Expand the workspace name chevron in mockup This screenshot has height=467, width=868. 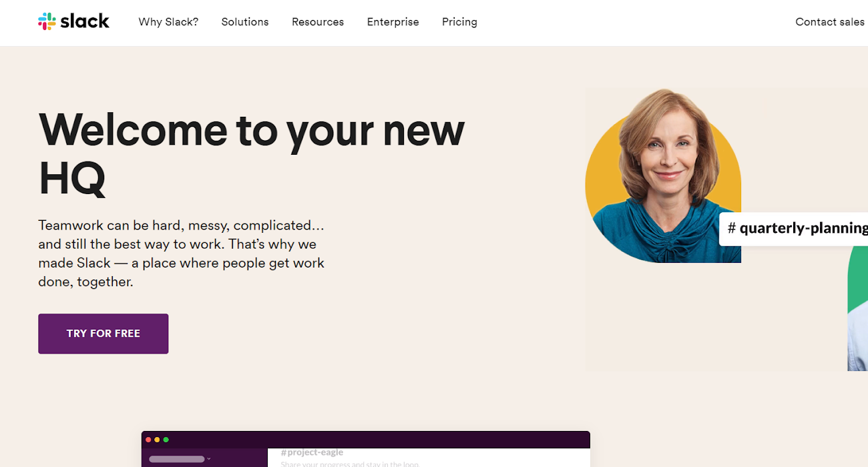tap(209, 459)
